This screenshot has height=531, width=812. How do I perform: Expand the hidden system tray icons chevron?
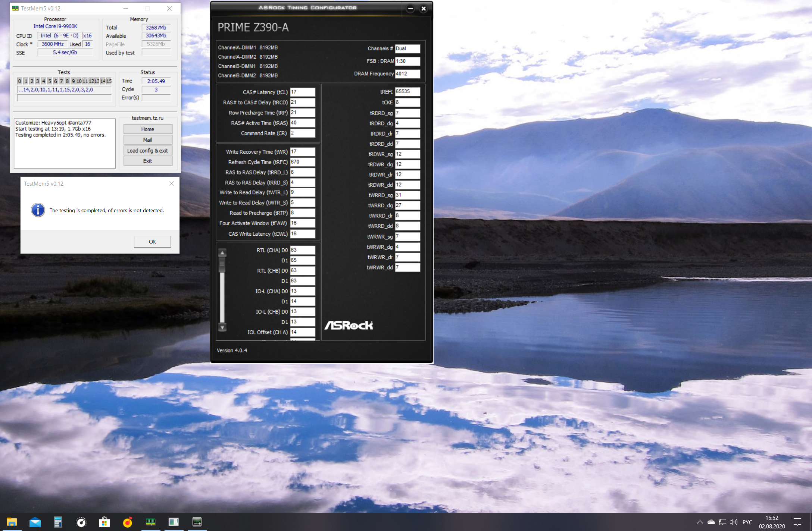click(700, 522)
